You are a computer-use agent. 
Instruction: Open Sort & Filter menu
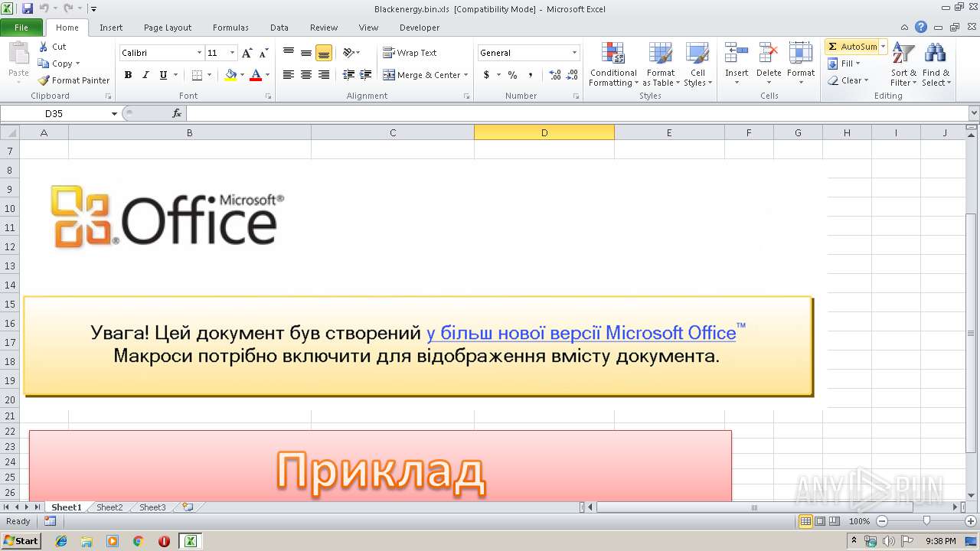pos(903,65)
